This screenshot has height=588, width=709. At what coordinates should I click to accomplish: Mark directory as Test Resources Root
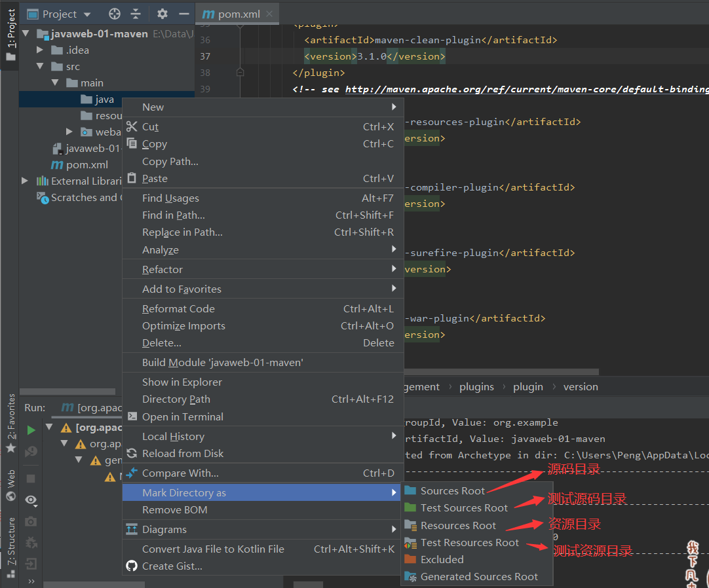(476, 543)
